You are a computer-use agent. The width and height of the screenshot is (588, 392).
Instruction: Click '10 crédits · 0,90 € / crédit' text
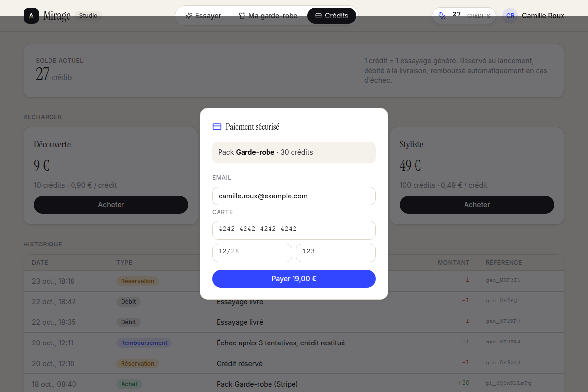point(75,185)
